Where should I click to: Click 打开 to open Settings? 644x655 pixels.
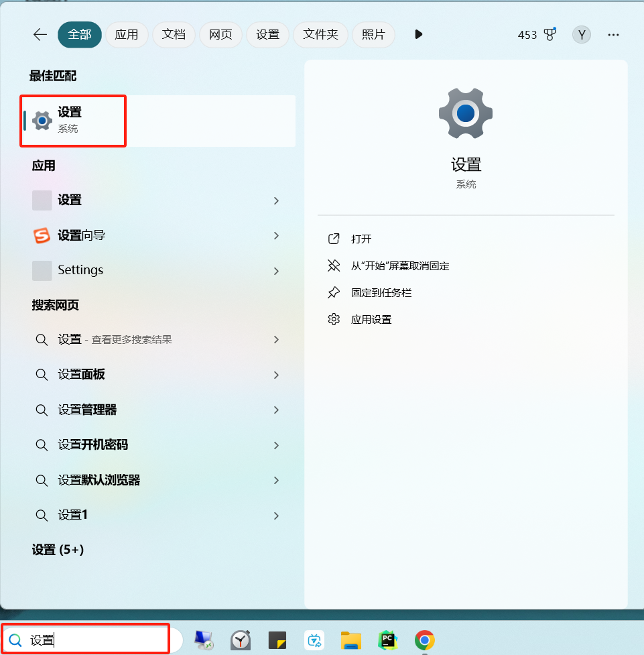click(x=361, y=239)
